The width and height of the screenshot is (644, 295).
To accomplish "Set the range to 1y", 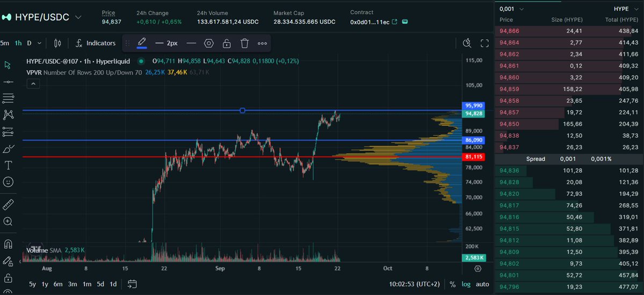I will [45, 284].
